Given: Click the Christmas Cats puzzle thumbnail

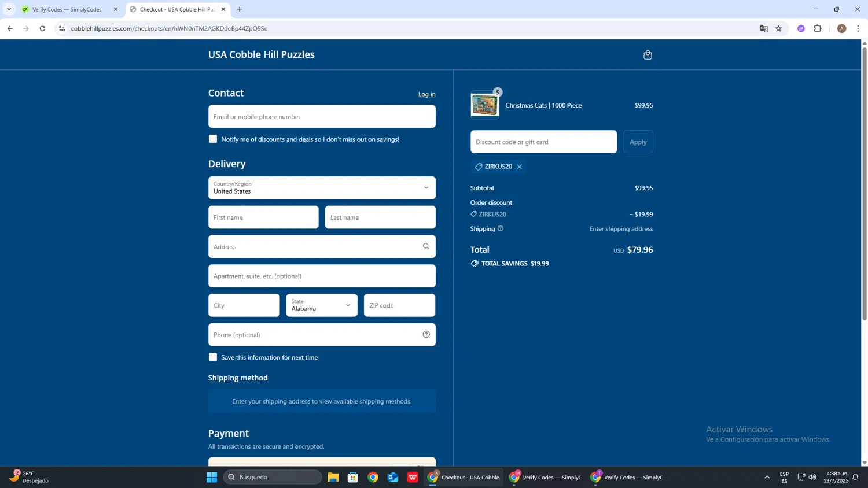Looking at the screenshot, I should coord(485,105).
